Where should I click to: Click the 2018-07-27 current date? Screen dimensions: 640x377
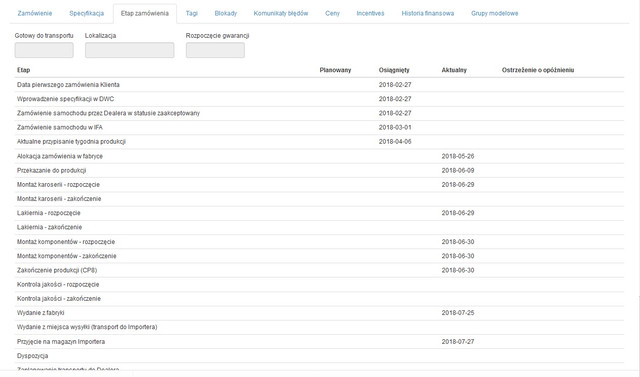[x=458, y=342]
